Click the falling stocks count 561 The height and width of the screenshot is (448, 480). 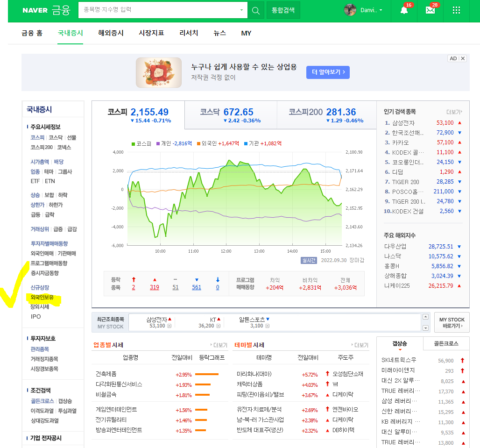196,287
